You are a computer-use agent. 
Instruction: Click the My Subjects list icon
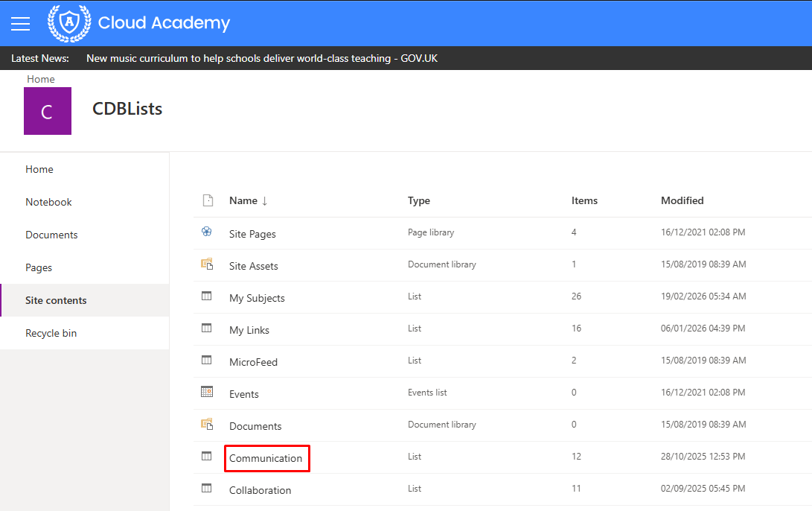(x=207, y=296)
